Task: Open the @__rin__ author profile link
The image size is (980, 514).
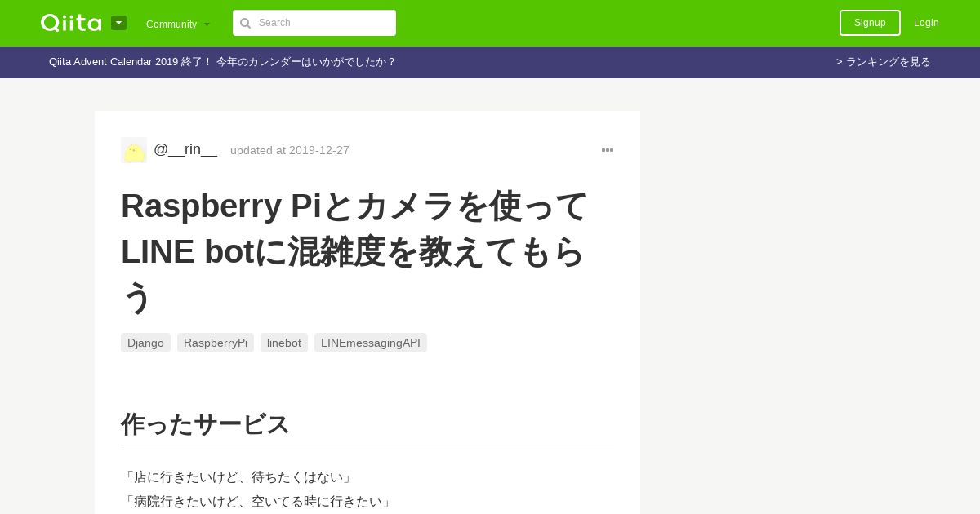Action: tap(185, 149)
